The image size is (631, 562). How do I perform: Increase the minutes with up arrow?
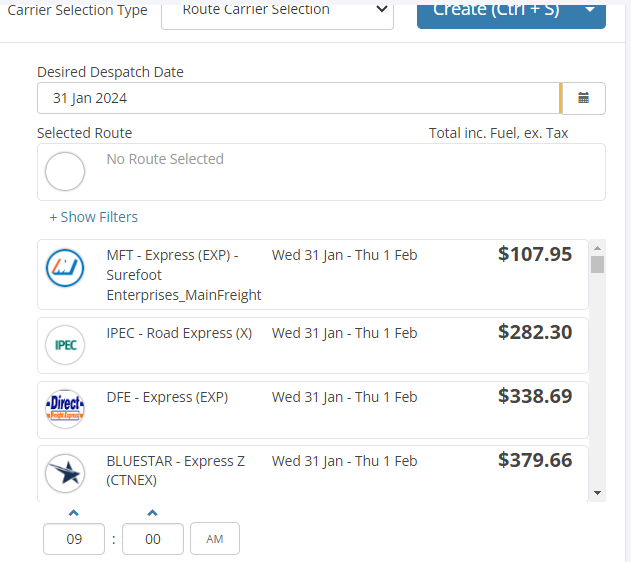pos(152,514)
